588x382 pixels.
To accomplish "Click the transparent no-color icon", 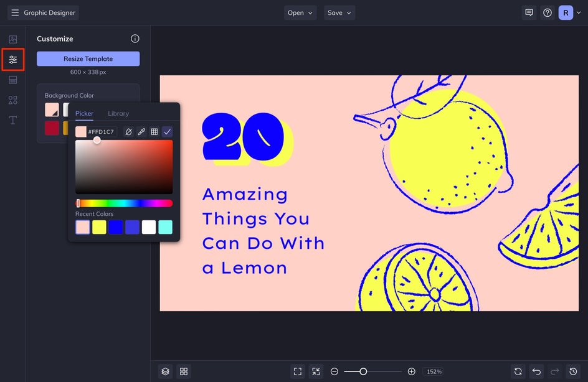I will coord(128,132).
